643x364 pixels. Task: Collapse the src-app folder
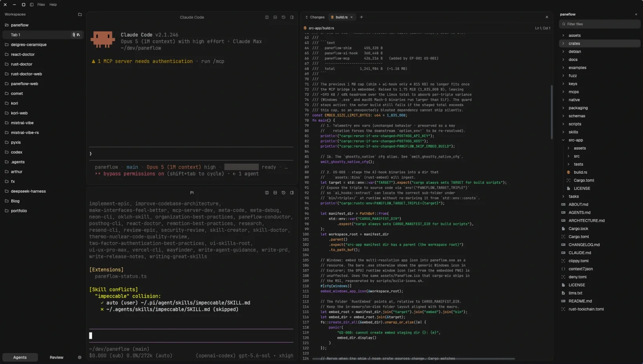coord(563,140)
